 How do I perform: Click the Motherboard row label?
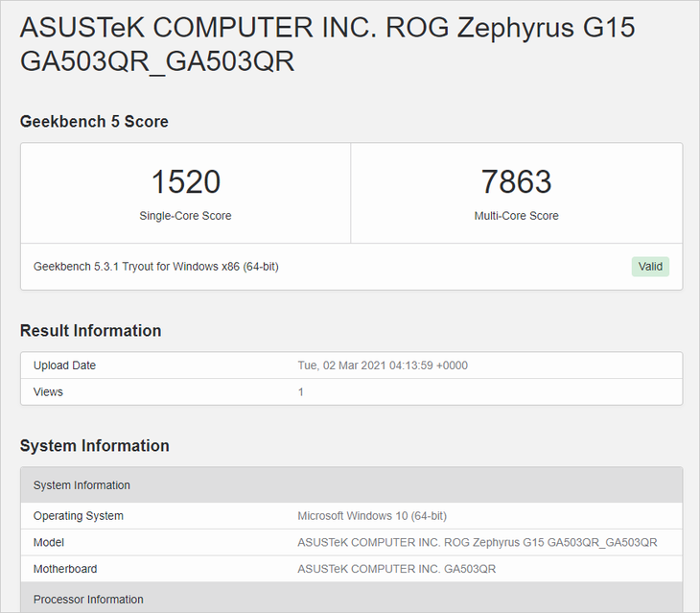click(x=65, y=569)
